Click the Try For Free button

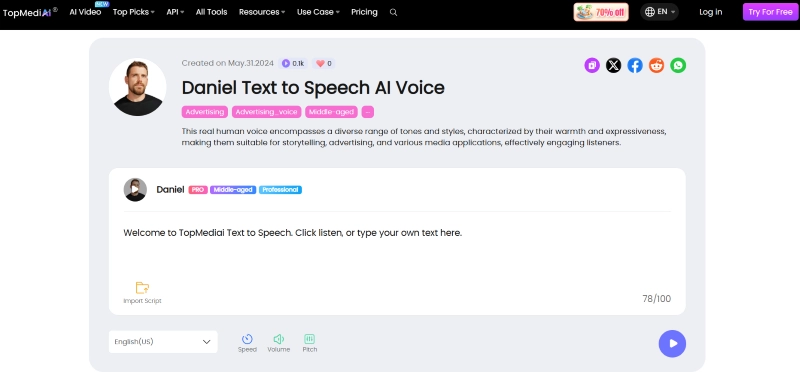pyautogui.click(x=770, y=12)
